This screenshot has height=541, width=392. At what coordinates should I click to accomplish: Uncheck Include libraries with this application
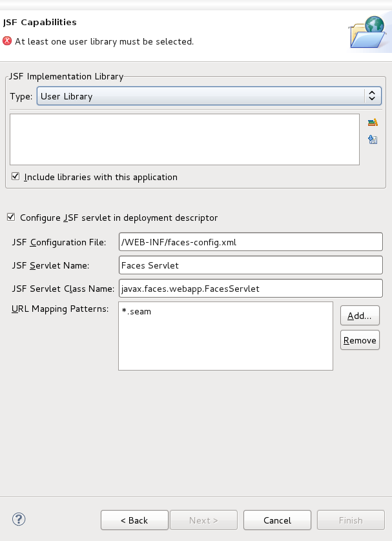(15, 177)
